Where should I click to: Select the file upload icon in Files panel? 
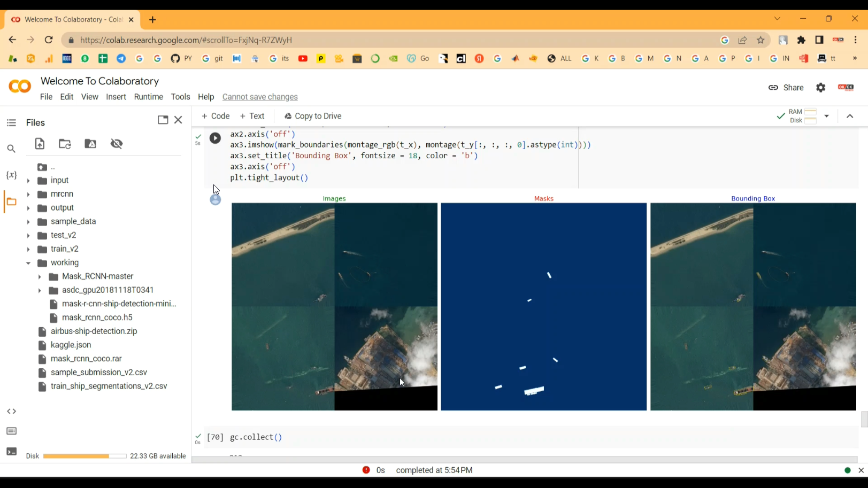click(40, 144)
